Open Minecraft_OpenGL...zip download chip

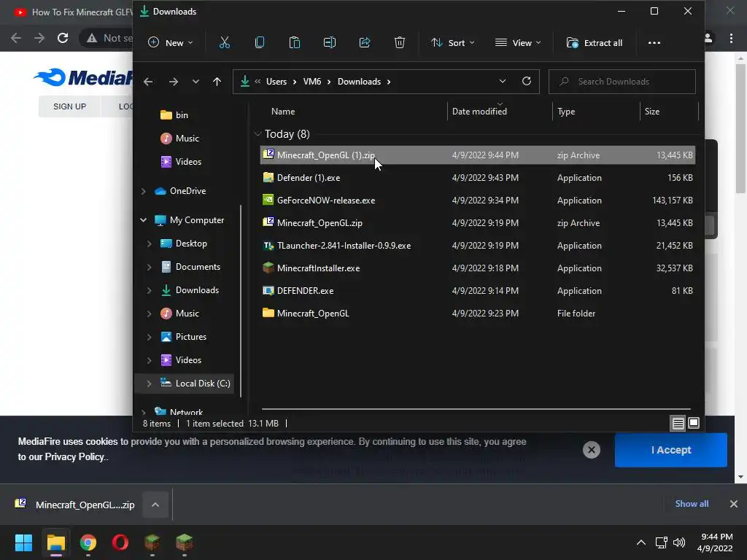tap(76, 505)
